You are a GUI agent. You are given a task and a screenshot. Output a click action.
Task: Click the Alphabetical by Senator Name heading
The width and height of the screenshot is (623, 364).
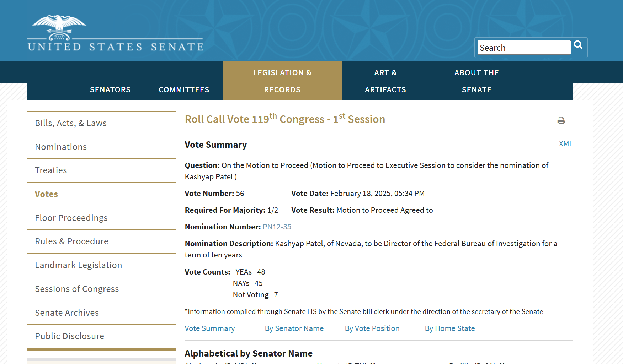249,354
